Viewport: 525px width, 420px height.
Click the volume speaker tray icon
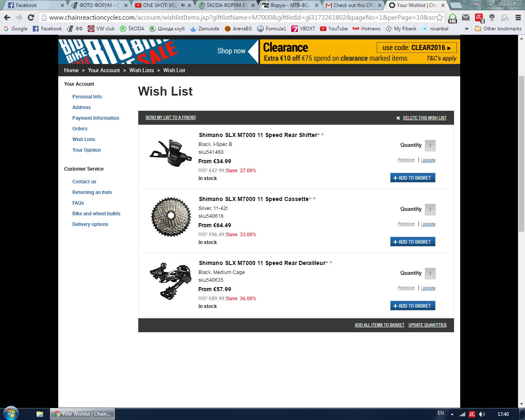(x=482, y=414)
